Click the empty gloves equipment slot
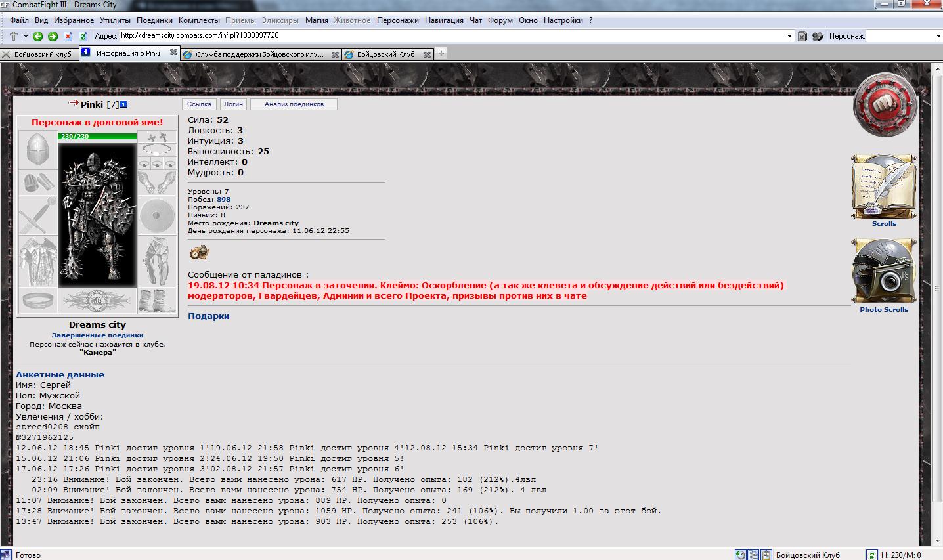Screen dimensions: 943x560 (157, 183)
